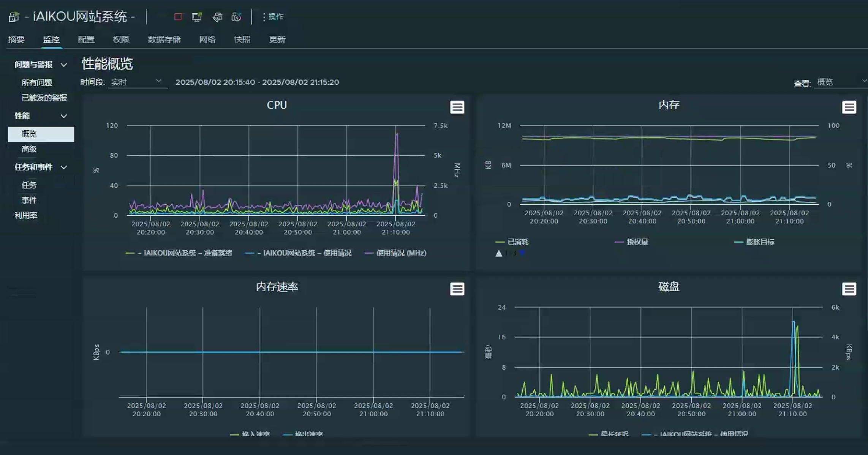Select 所有问题 in the sidebar

(37, 82)
